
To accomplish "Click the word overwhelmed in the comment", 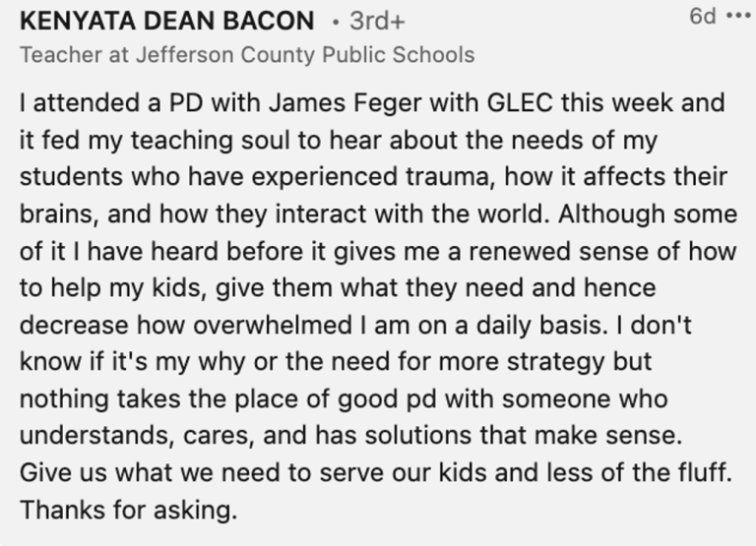I will (273, 325).
